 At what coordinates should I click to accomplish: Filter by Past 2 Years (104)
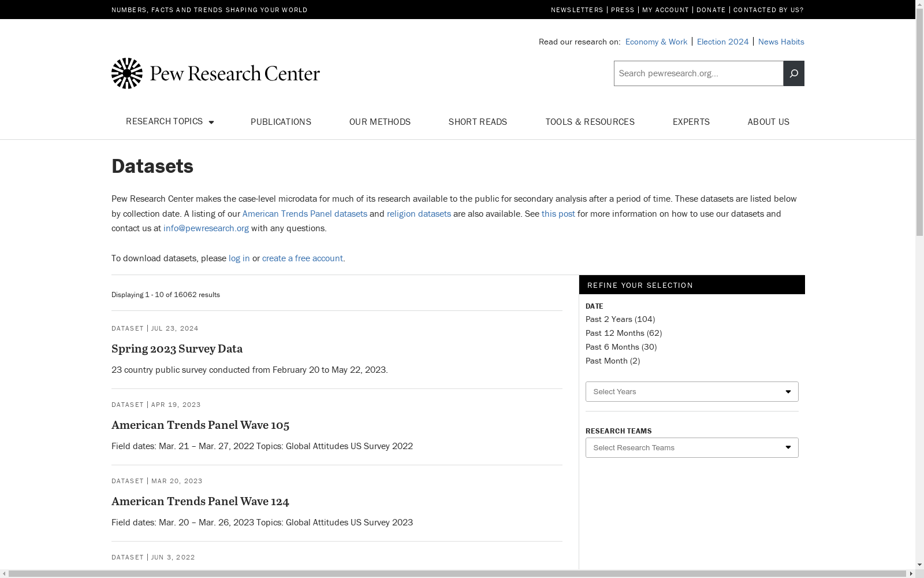coord(620,319)
